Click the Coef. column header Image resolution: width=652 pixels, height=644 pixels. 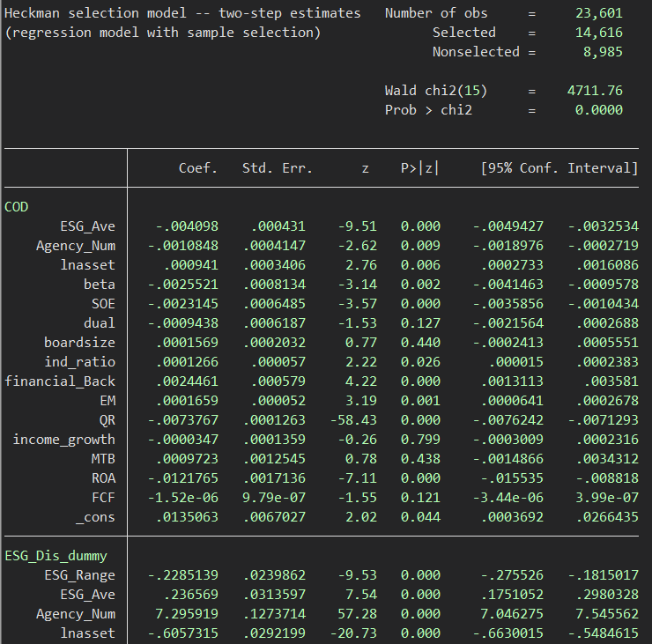click(198, 168)
